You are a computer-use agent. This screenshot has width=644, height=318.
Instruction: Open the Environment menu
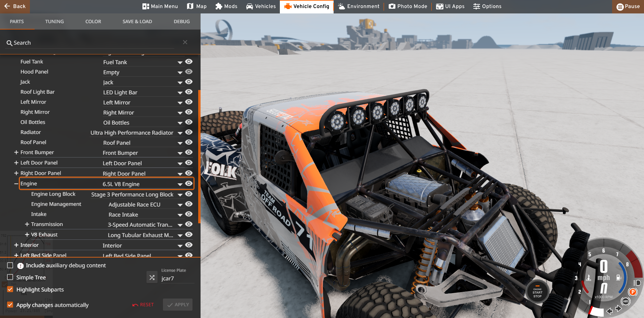point(359,6)
